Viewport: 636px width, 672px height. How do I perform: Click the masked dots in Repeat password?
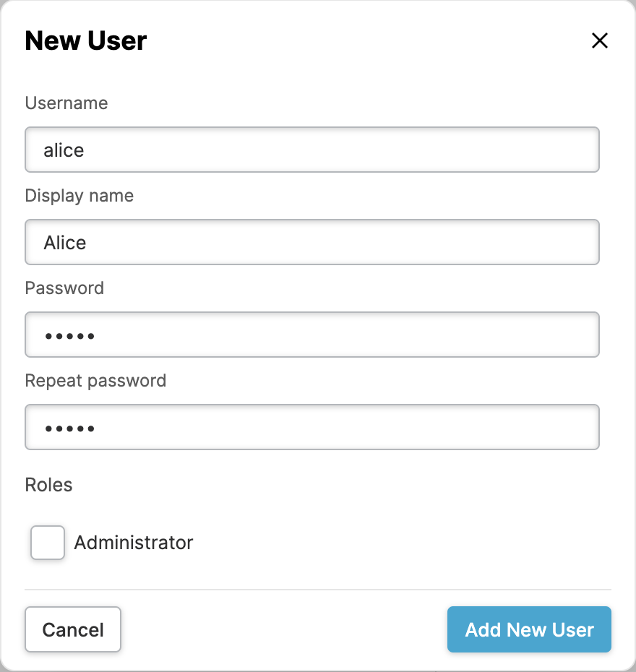click(x=69, y=428)
